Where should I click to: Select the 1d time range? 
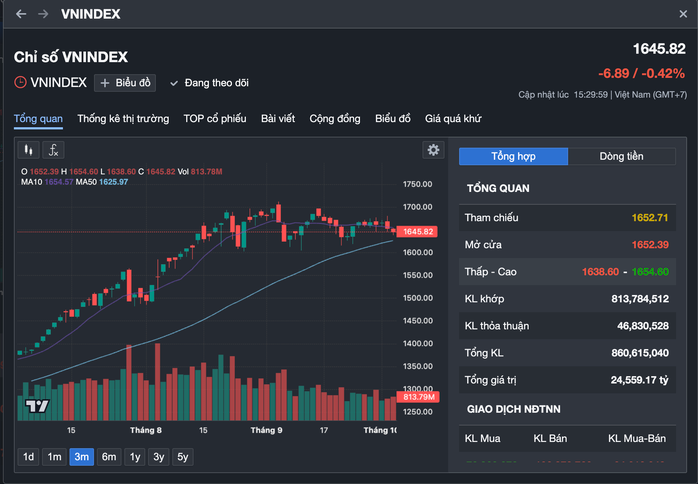pyautogui.click(x=29, y=457)
